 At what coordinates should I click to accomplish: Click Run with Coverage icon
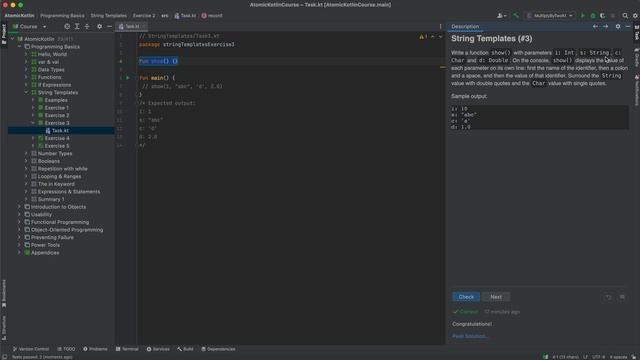(x=602, y=16)
